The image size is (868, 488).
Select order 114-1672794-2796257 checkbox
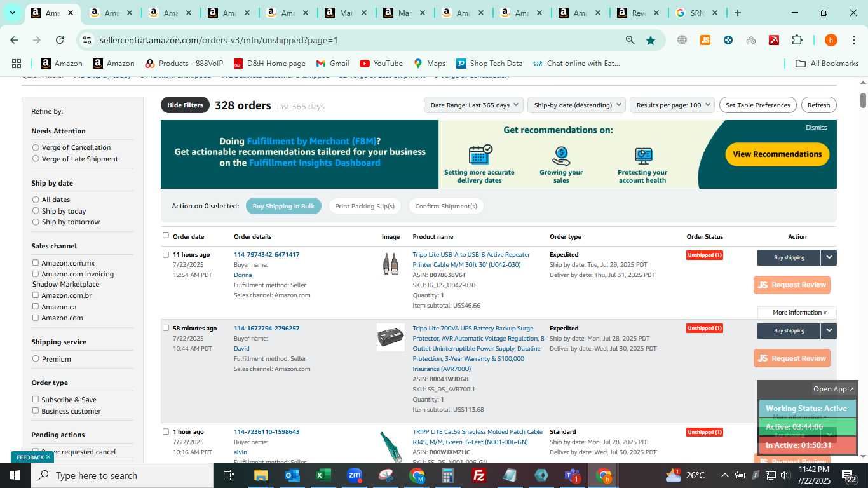(166, 328)
